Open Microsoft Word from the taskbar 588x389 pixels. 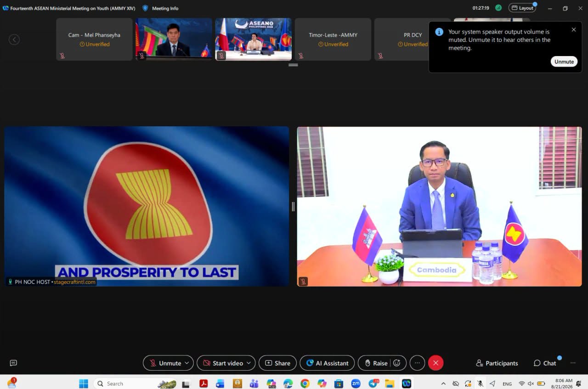pyautogui.click(x=220, y=383)
